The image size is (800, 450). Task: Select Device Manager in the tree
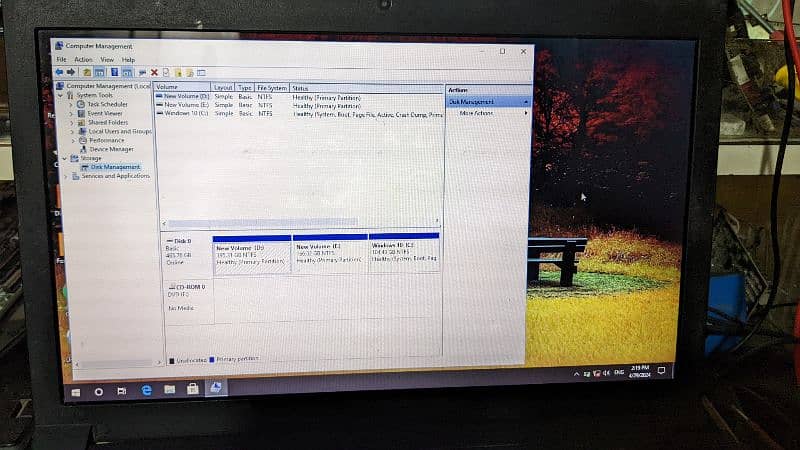(111, 149)
